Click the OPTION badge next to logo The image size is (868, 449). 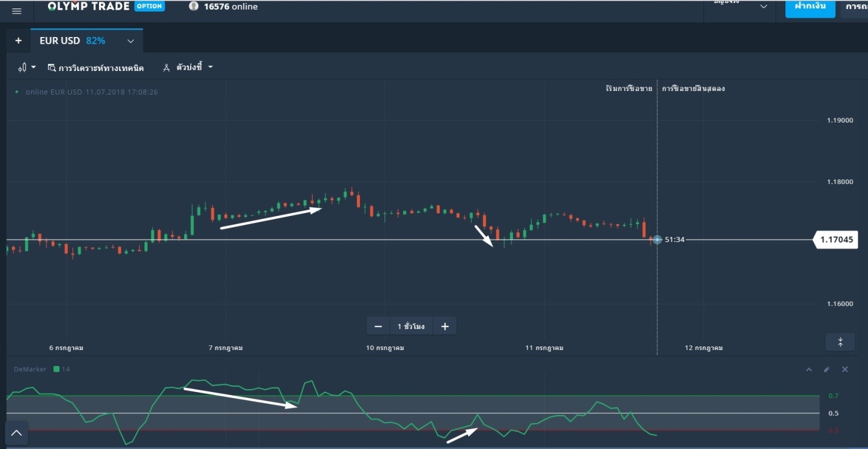pos(149,6)
